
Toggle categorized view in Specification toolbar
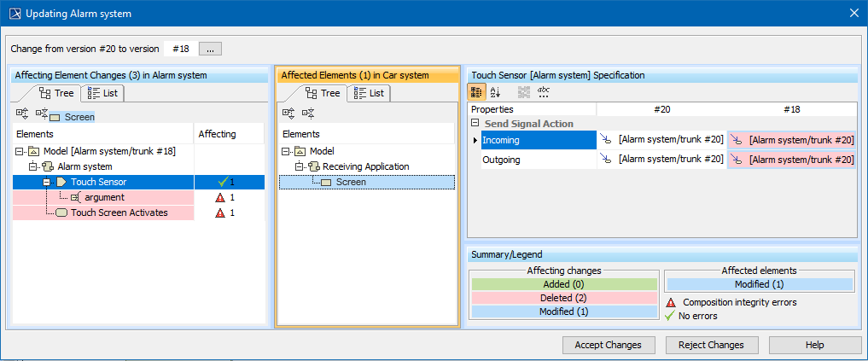coord(477,91)
